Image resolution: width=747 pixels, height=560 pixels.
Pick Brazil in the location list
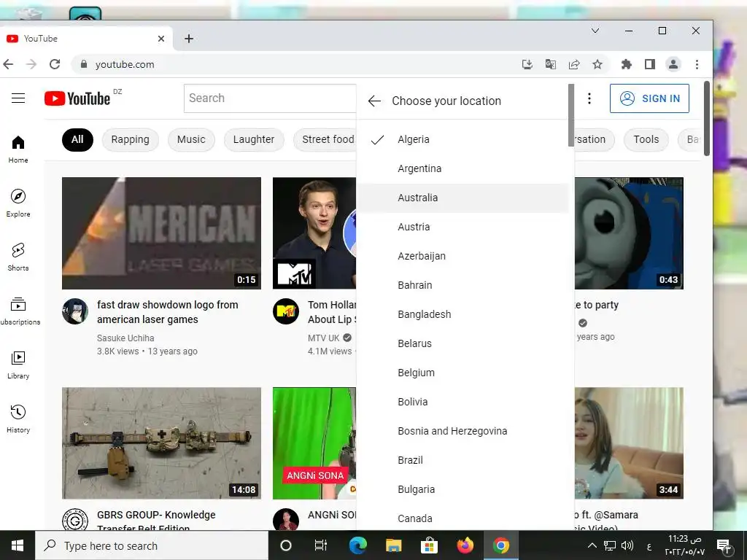point(462,460)
